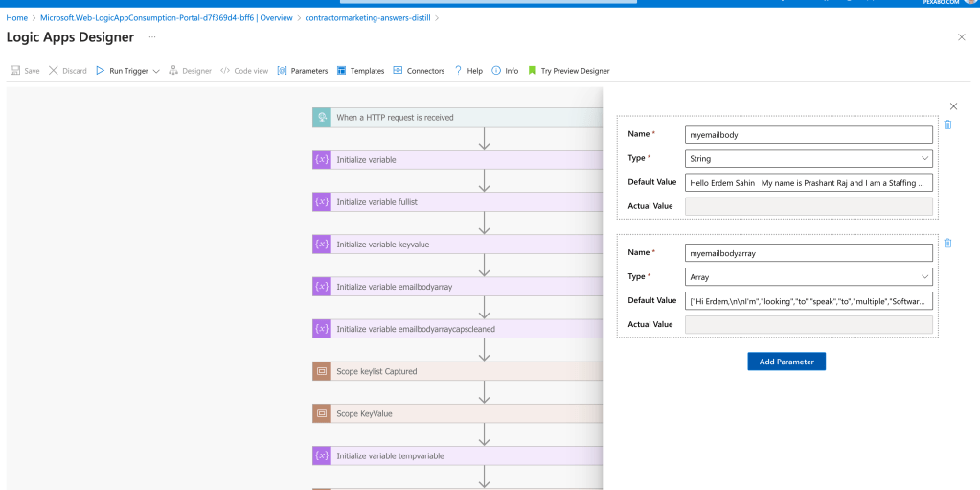Click the 'Scope KeyValue' scope icon
980x490 pixels.
pyautogui.click(x=322, y=413)
